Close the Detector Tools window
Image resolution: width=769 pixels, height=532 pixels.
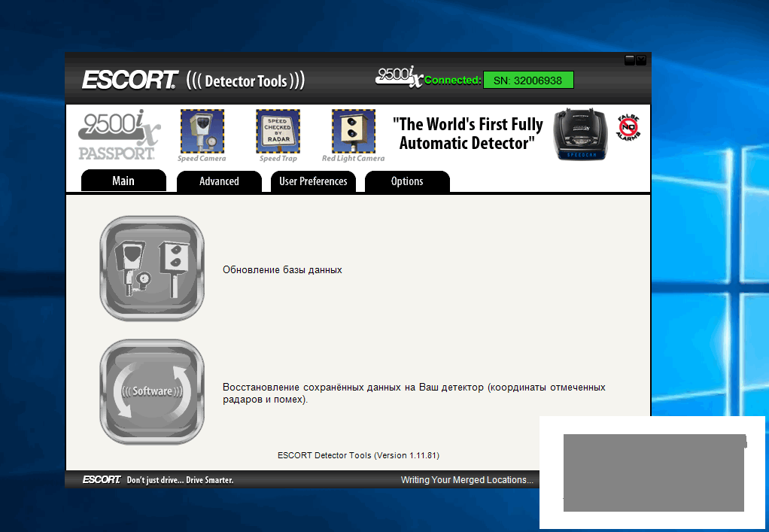point(641,60)
